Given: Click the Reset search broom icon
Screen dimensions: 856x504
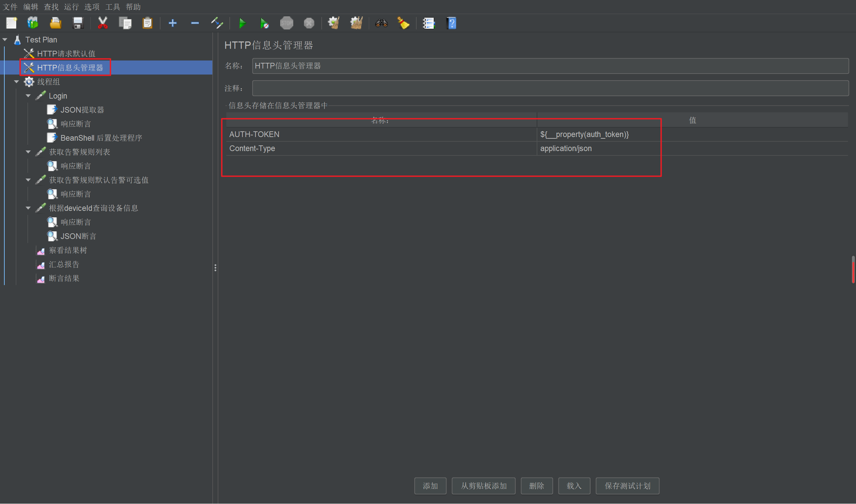Looking at the screenshot, I should tap(404, 23).
